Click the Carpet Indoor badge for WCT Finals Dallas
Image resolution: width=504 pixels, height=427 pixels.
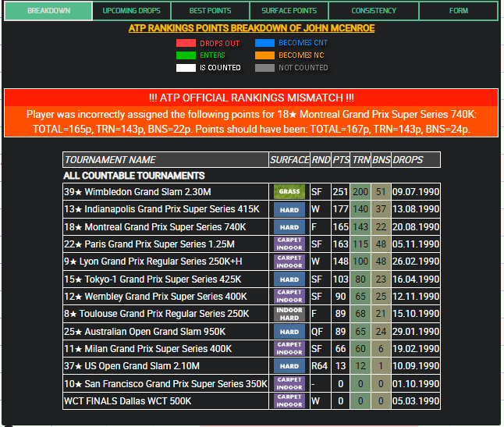point(289,401)
